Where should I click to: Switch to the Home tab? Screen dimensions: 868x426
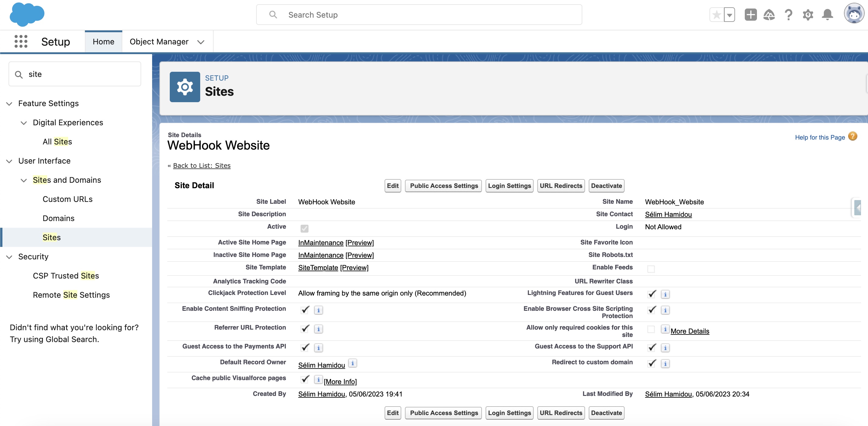[103, 41]
